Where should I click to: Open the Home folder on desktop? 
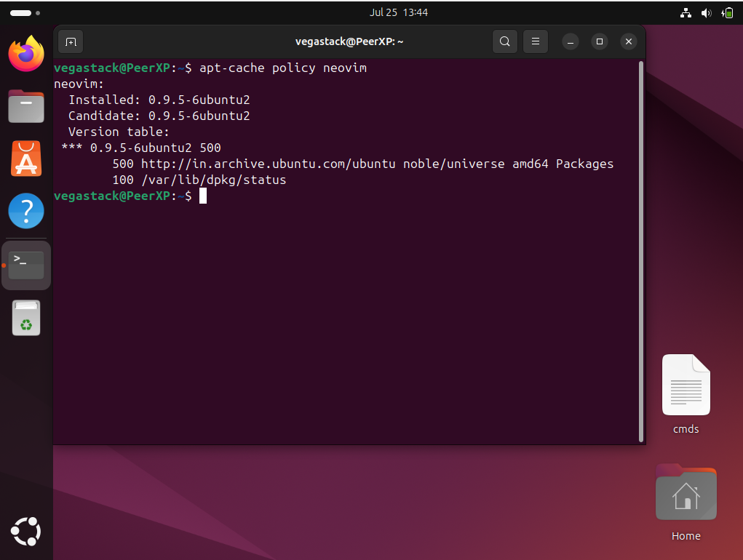point(686,495)
